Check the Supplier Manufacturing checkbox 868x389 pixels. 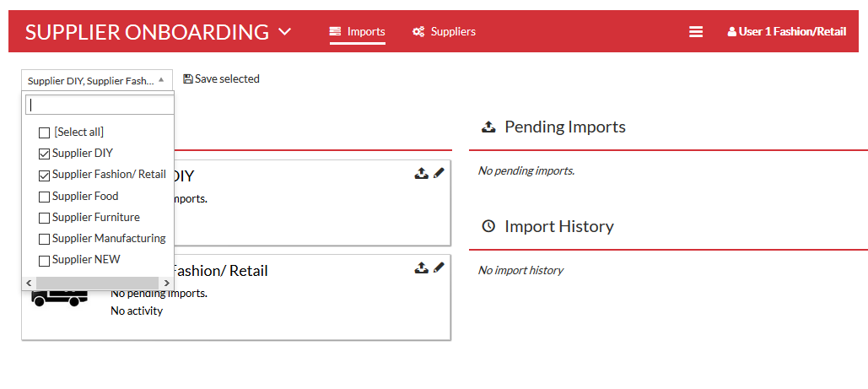(44, 240)
